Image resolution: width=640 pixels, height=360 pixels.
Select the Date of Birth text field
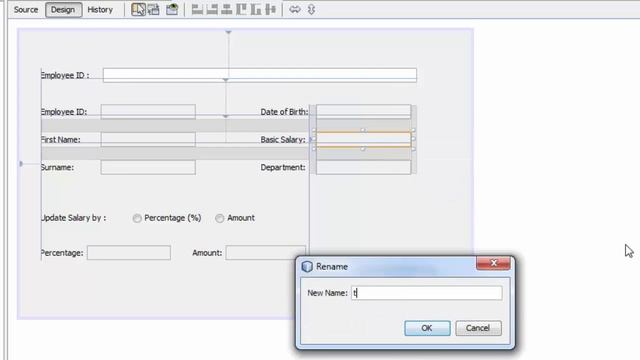(364, 111)
